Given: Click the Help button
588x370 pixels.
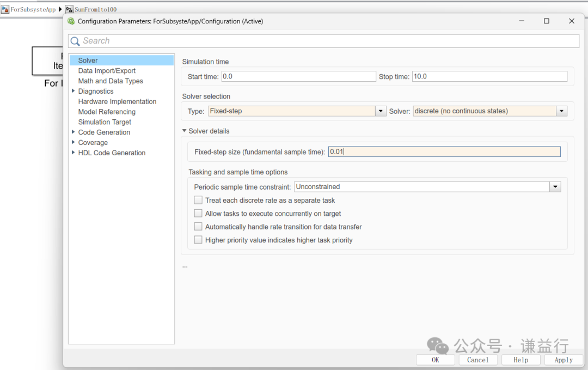Looking at the screenshot, I should pos(520,360).
